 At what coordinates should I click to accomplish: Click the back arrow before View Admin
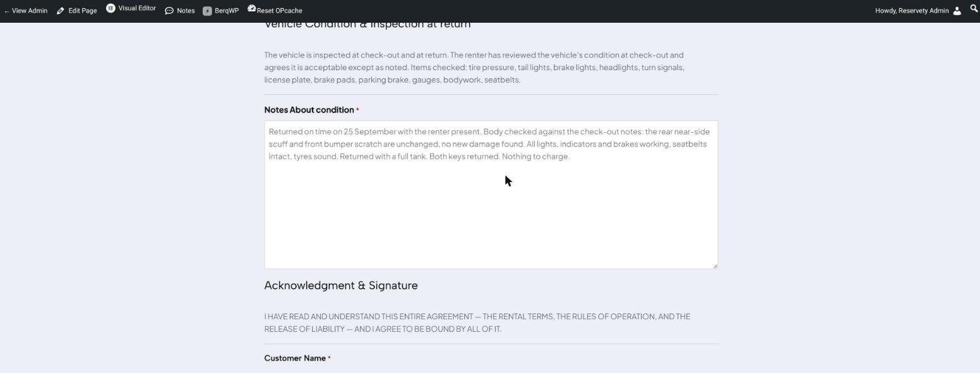[x=6, y=11]
